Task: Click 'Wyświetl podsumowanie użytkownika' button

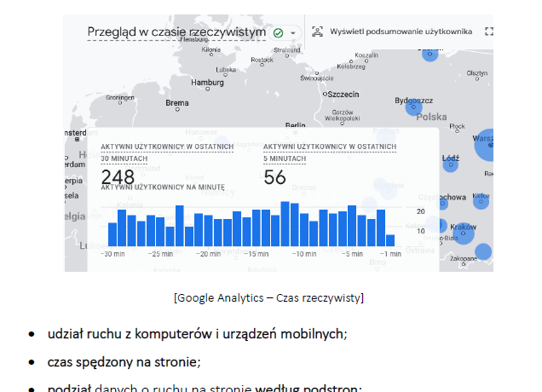Action: coord(401,32)
